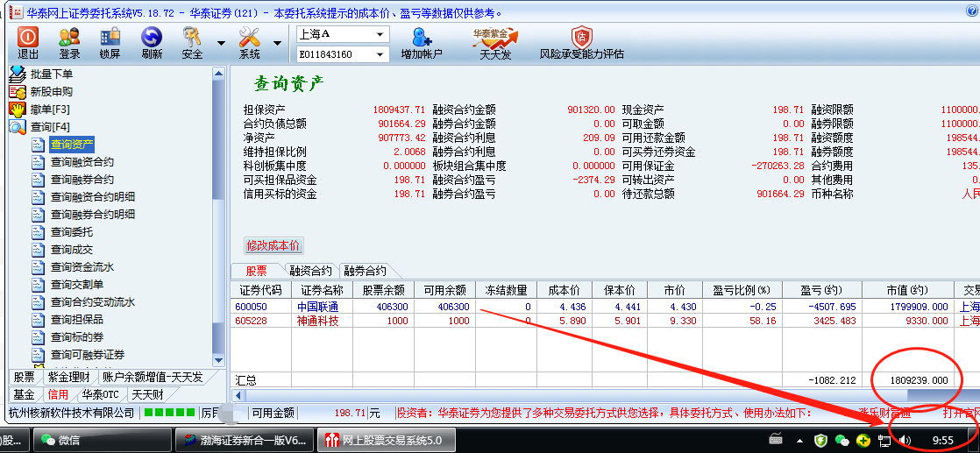Open the bottom 基金 tab
This screenshot has height=453, width=980.
pyautogui.click(x=24, y=395)
